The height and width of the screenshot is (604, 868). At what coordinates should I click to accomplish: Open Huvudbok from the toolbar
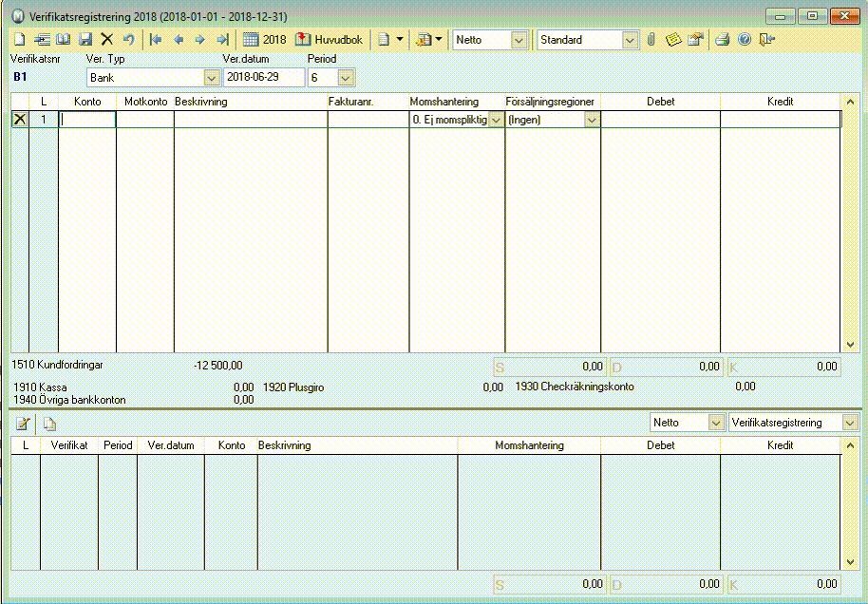(x=329, y=39)
